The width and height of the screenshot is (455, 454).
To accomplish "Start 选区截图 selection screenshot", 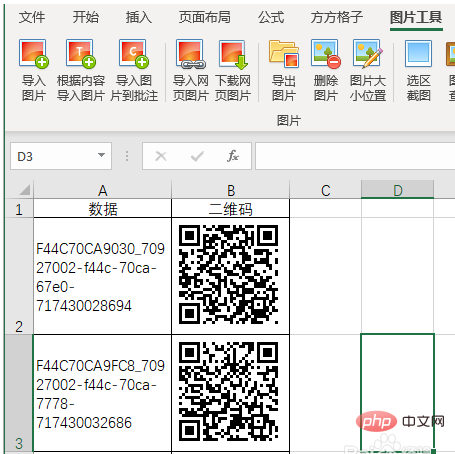I will click(x=418, y=54).
